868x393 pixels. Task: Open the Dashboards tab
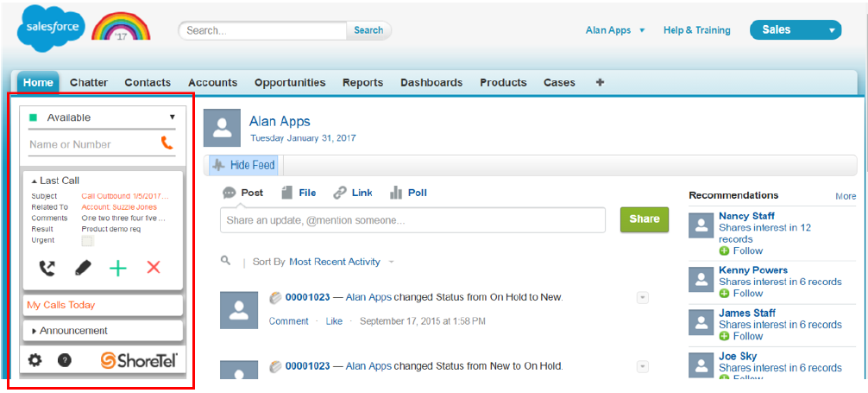pyautogui.click(x=431, y=83)
